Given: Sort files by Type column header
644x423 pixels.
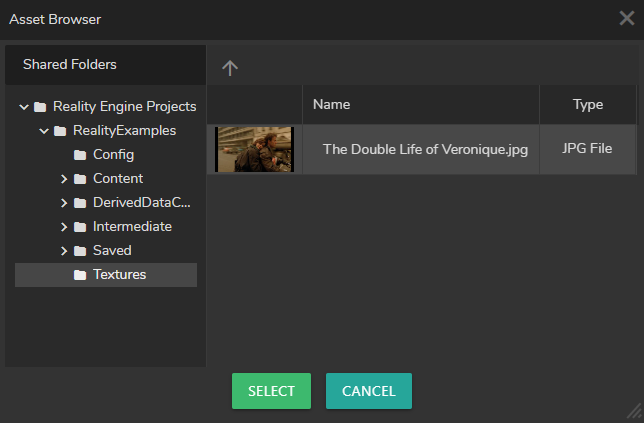Looking at the screenshot, I should [587, 105].
